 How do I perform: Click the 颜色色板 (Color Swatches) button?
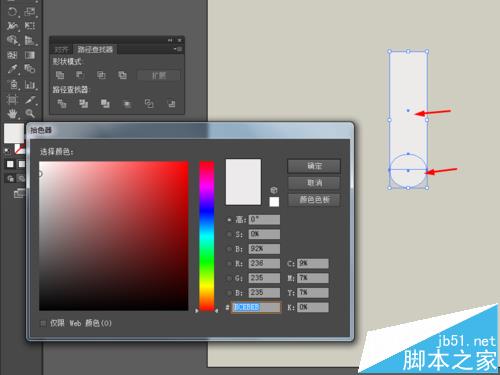pyautogui.click(x=314, y=200)
